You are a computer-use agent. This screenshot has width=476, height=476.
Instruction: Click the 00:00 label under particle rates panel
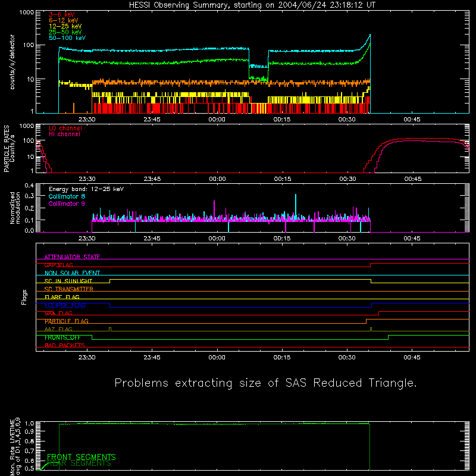click(217, 179)
